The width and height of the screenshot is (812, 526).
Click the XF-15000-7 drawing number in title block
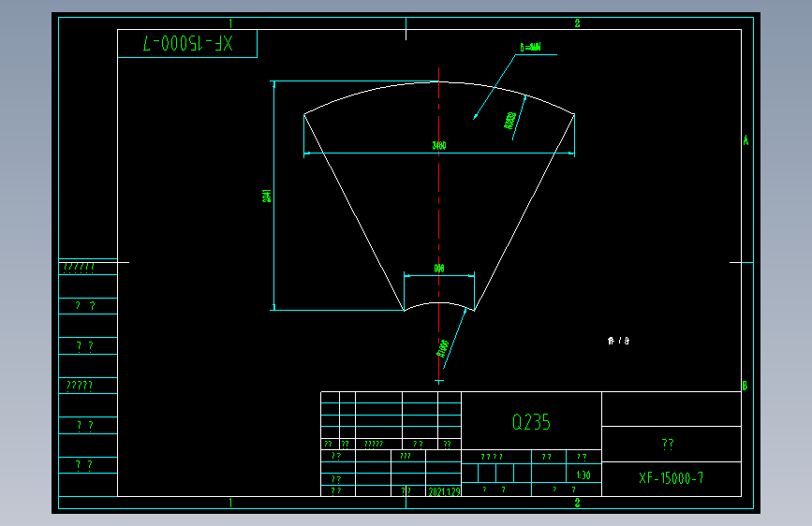(x=672, y=478)
